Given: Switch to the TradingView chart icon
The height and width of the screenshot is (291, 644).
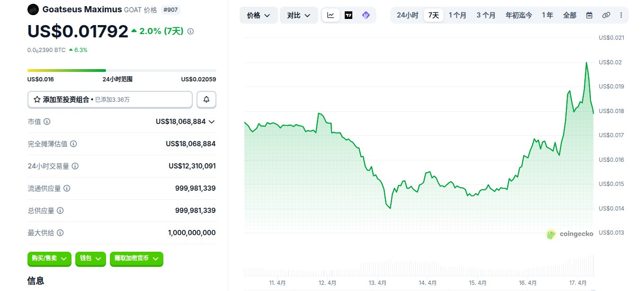Looking at the screenshot, I should tap(349, 15).
